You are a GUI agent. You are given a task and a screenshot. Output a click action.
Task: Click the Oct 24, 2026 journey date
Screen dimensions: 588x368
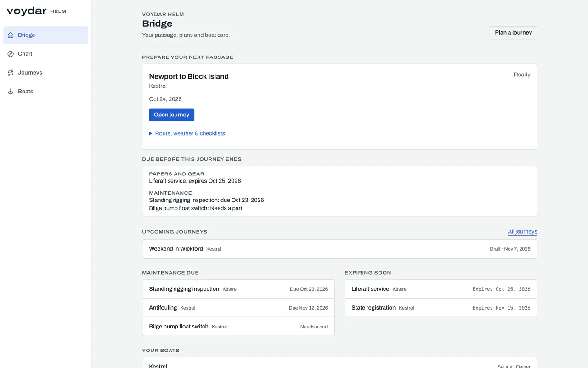(x=165, y=99)
